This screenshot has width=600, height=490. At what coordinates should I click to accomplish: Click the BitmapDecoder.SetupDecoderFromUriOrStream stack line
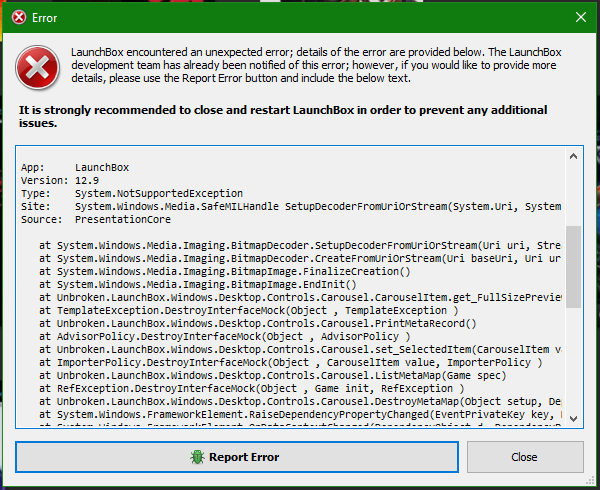300,245
